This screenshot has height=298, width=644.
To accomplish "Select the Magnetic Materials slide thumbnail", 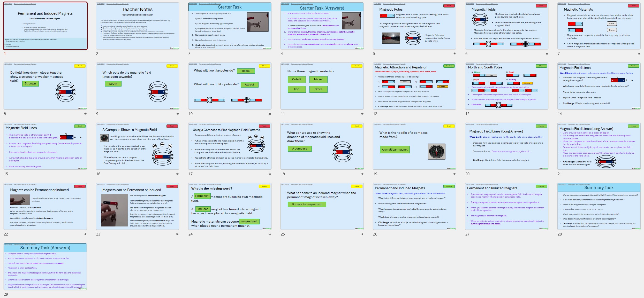I will [x=599, y=26].
